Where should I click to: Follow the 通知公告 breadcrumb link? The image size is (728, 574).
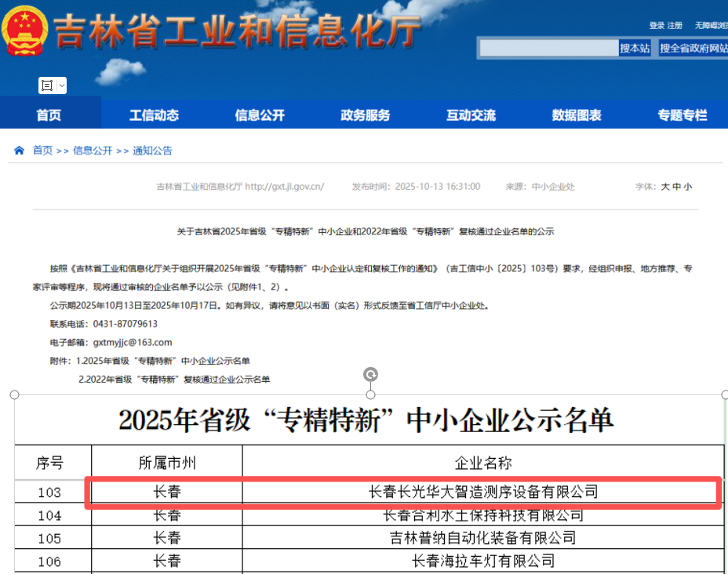[152, 151]
